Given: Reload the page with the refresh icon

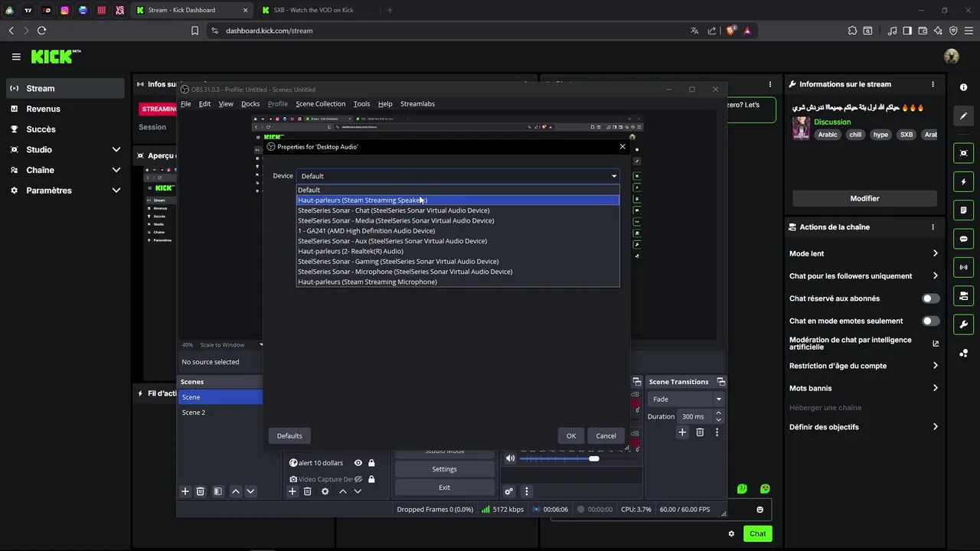Looking at the screenshot, I should tap(41, 31).
